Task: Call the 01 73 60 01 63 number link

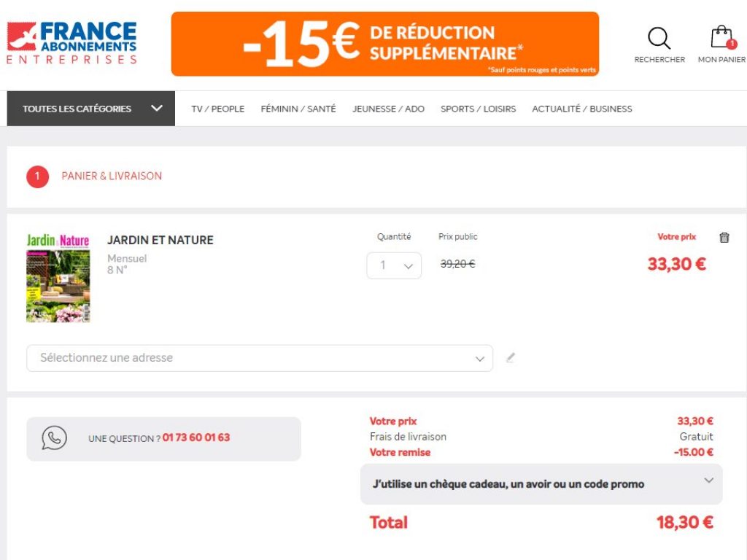Action: 196,437
